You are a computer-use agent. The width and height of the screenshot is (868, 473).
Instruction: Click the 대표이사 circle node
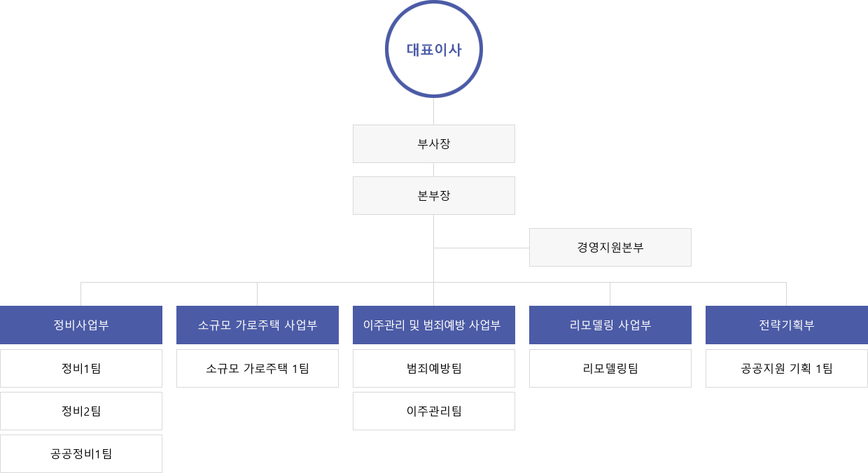point(434,49)
